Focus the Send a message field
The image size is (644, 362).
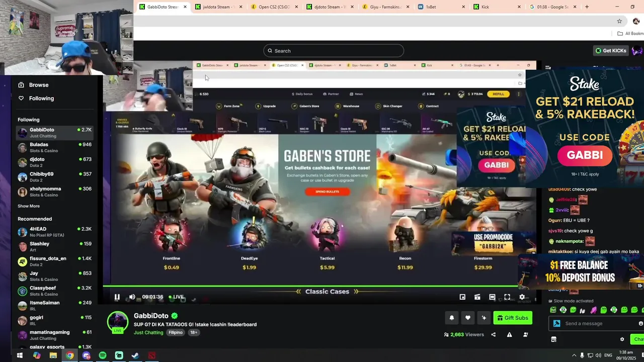coord(596,323)
